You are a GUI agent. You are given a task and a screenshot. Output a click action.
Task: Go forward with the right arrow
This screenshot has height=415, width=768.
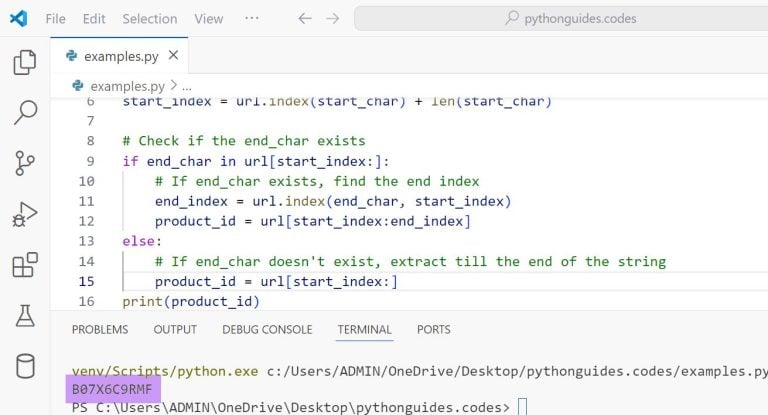point(333,19)
